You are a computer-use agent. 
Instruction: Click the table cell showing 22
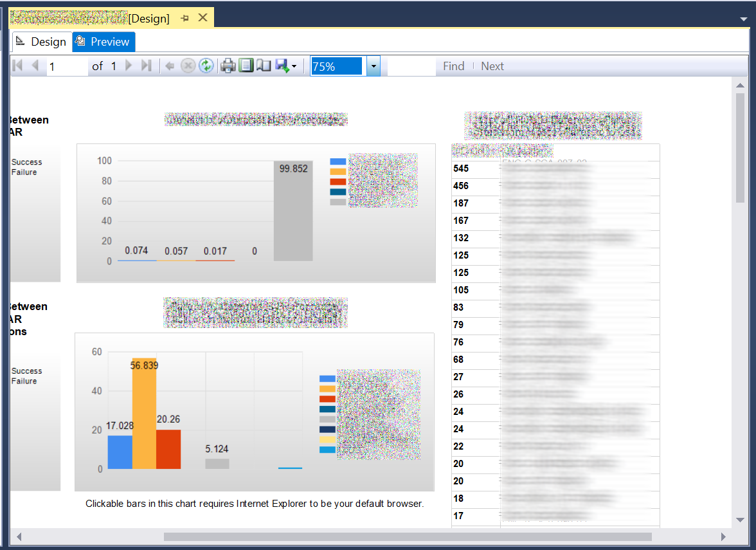coord(476,446)
